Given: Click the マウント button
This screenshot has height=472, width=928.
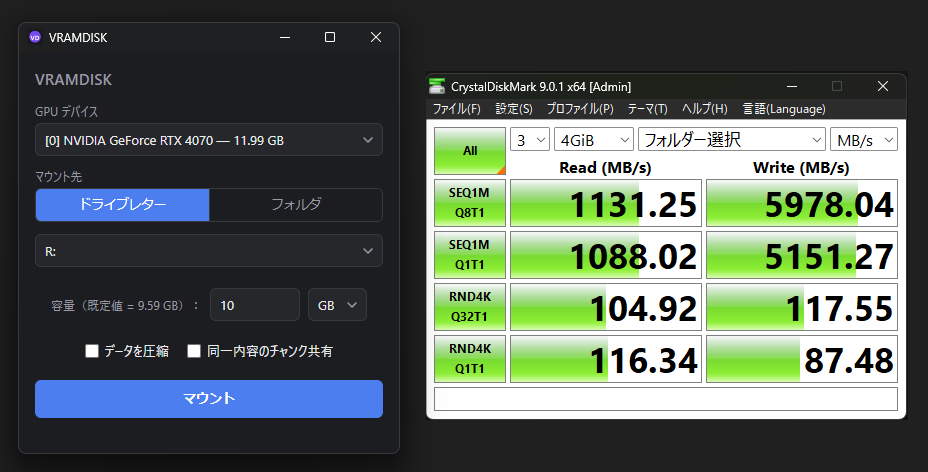Looking at the screenshot, I should pyautogui.click(x=209, y=399).
